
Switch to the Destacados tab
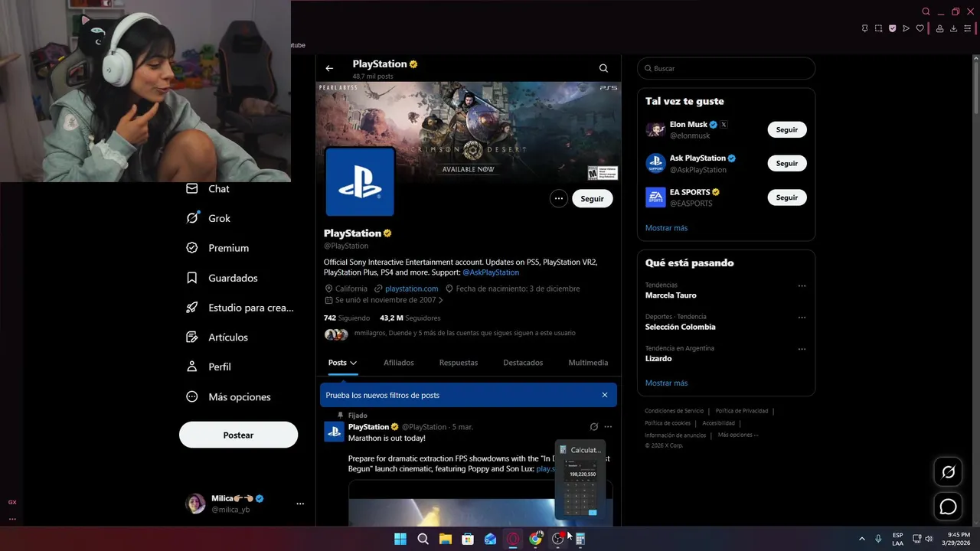523,363
